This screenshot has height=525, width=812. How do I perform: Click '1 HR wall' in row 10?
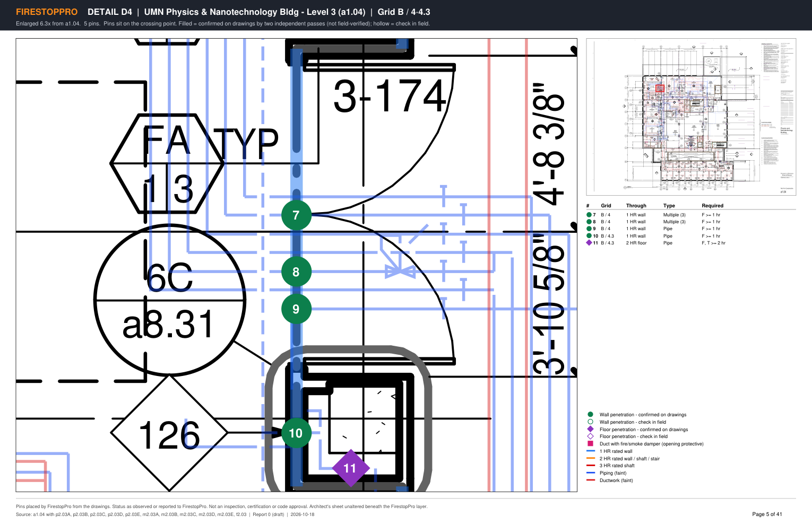(x=636, y=236)
